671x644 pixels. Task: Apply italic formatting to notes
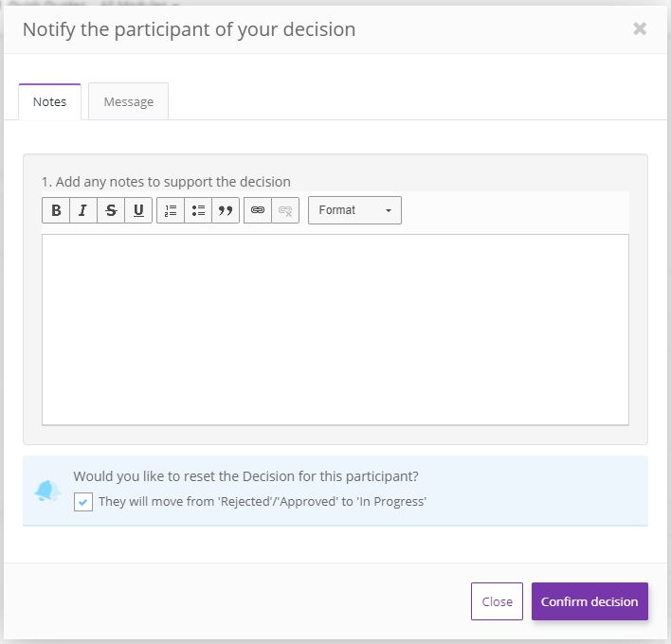click(x=83, y=210)
